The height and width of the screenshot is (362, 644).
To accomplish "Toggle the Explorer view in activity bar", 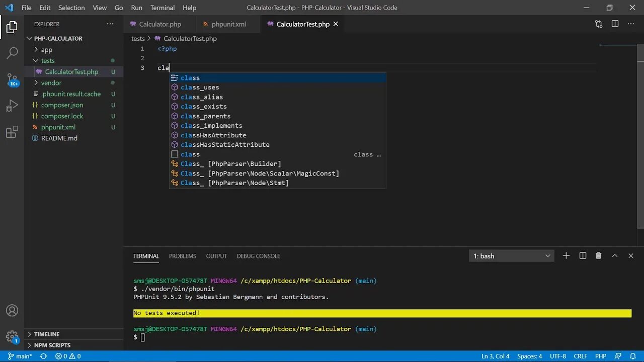I will (x=12, y=27).
